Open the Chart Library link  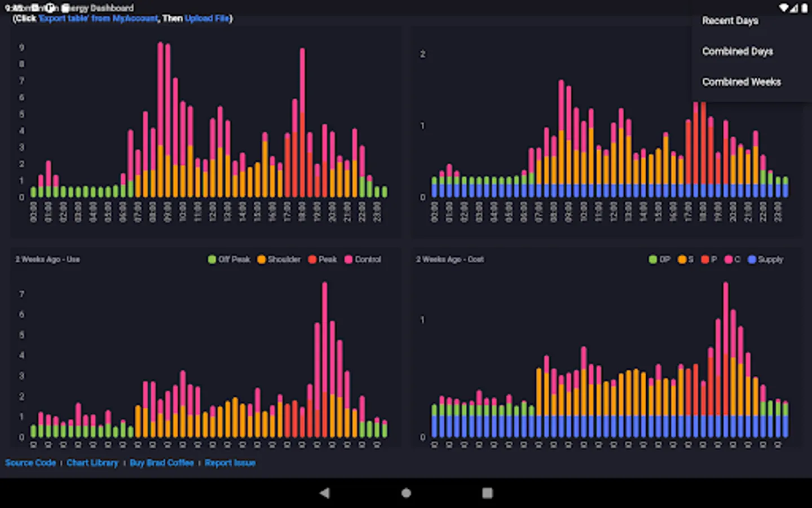tap(92, 463)
